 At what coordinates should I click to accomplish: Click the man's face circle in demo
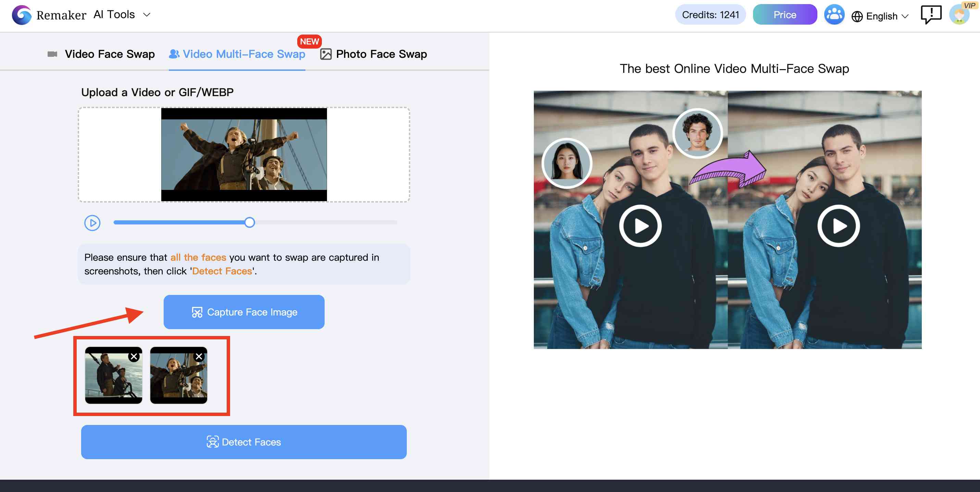(698, 133)
